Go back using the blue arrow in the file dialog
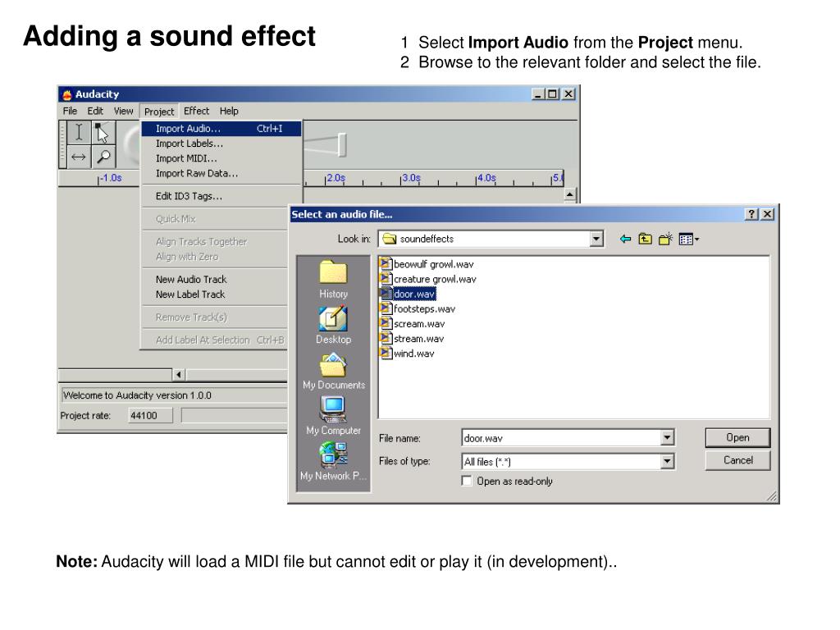This screenshot has height=630, width=840. (625, 239)
